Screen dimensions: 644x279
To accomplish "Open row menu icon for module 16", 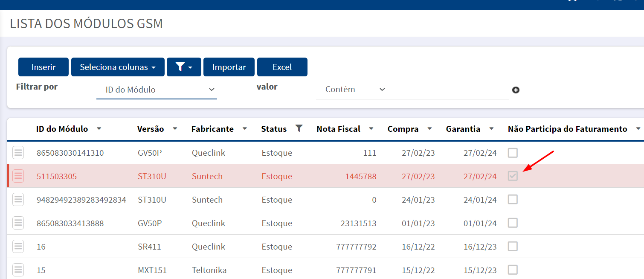I will [18, 246].
